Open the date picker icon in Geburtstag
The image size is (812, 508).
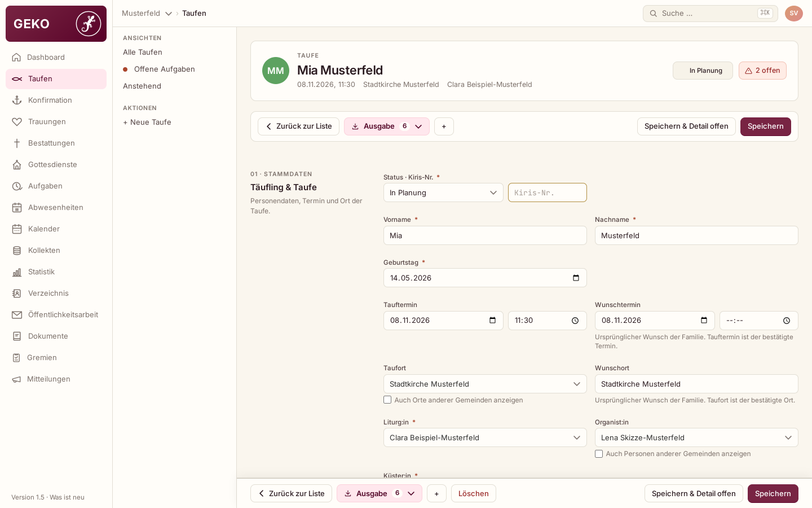[x=576, y=278]
